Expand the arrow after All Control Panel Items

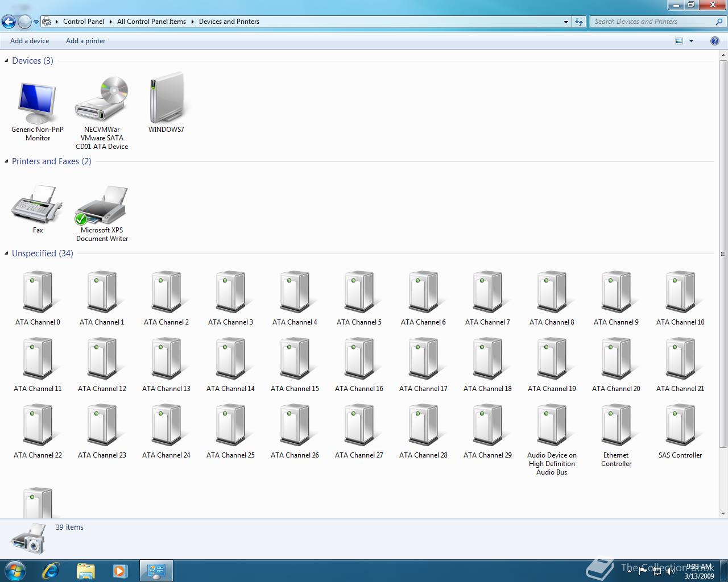(x=192, y=22)
